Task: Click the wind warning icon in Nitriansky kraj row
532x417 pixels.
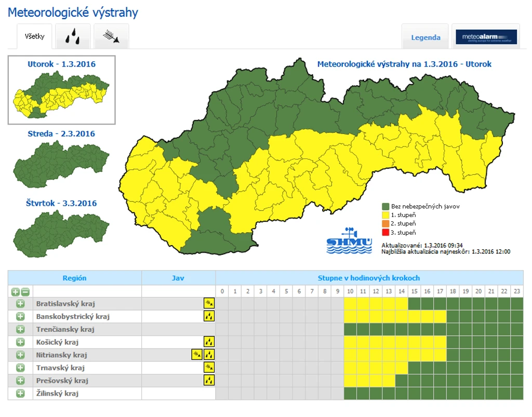Action: tap(197, 355)
